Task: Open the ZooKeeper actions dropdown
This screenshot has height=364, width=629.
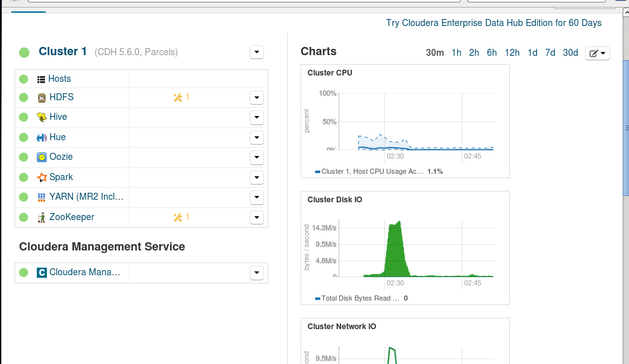Action: 257,217
